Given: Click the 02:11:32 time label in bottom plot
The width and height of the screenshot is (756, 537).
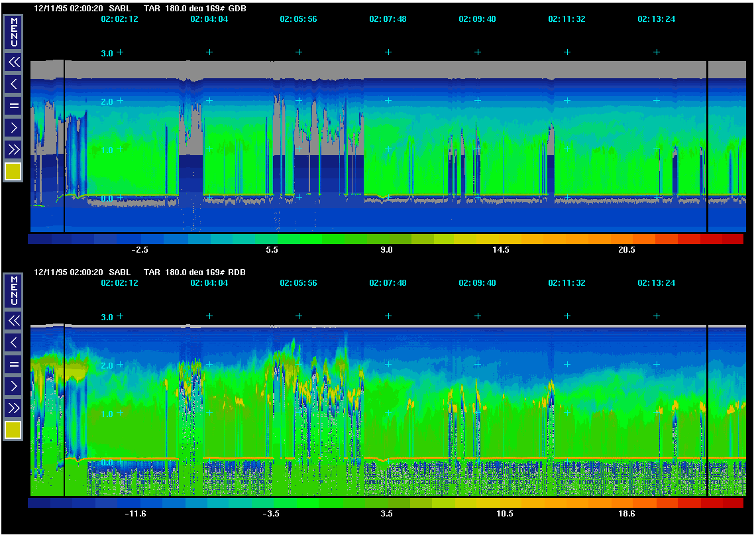Looking at the screenshot, I should tap(567, 283).
